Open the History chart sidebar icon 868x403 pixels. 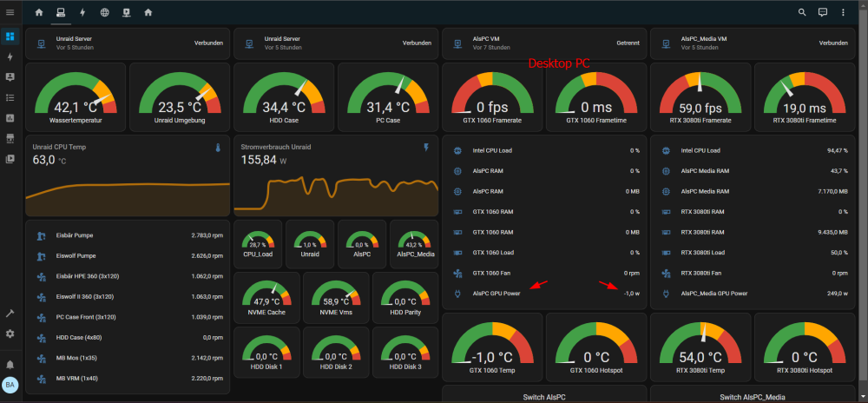pos(10,118)
